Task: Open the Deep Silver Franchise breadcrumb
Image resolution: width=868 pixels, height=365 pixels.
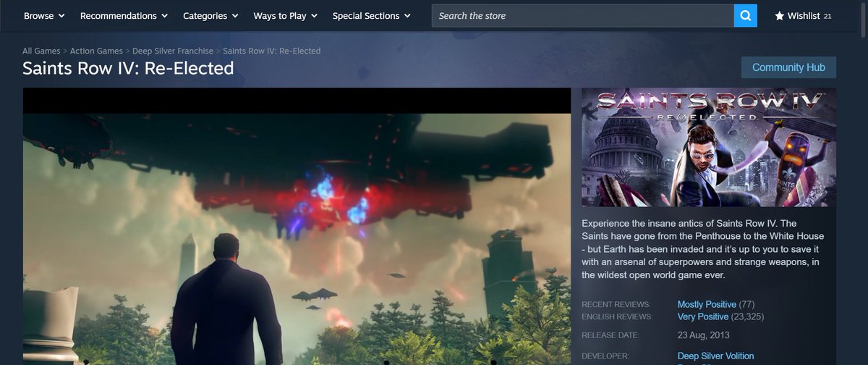Action: [x=173, y=51]
